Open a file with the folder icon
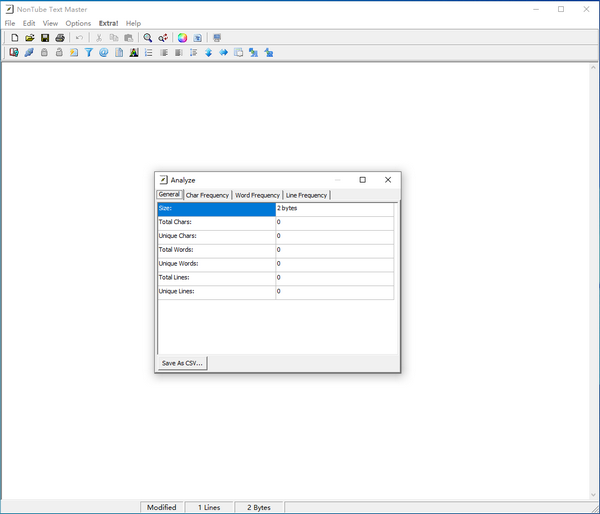Image resolution: width=600 pixels, height=514 pixels. click(x=30, y=38)
